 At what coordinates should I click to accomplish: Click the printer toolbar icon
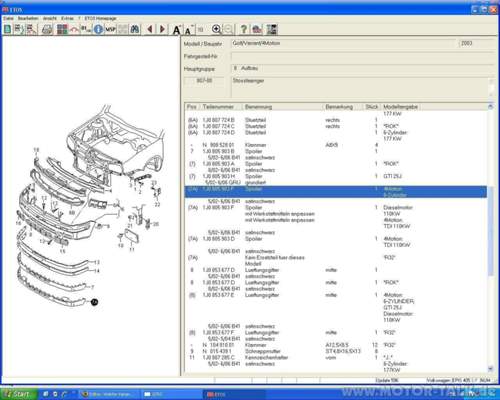point(47,29)
